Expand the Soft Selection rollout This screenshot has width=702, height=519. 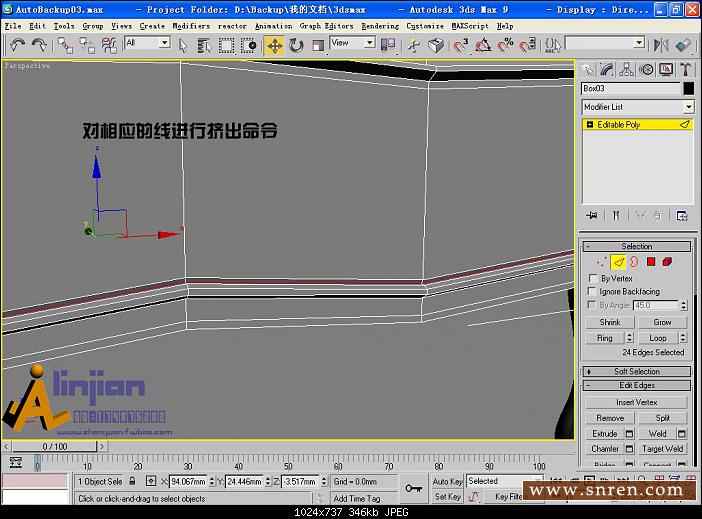636,372
